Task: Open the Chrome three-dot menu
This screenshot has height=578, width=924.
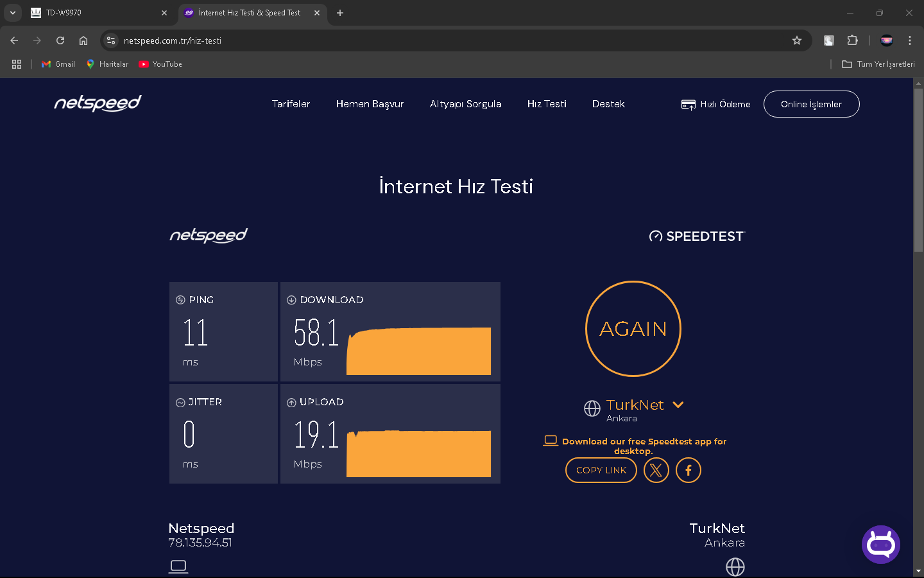Action: coord(910,40)
